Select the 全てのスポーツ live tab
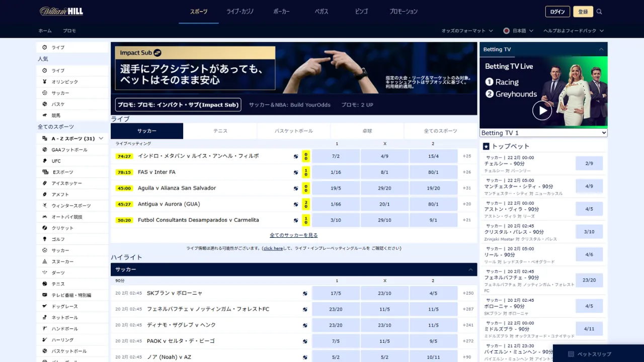 pos(441,131)
